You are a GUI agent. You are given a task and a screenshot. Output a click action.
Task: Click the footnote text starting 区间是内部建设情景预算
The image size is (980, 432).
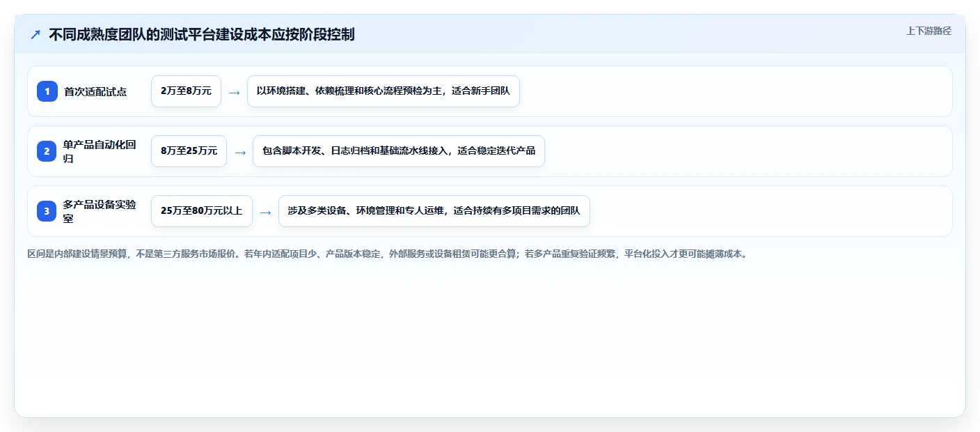[x=387, y=254]
